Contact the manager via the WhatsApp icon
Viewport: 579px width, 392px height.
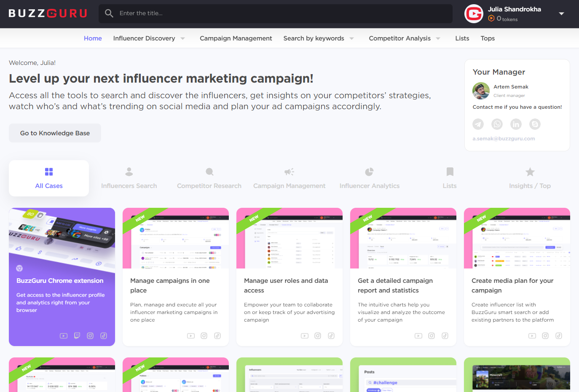tap(497, 124)
